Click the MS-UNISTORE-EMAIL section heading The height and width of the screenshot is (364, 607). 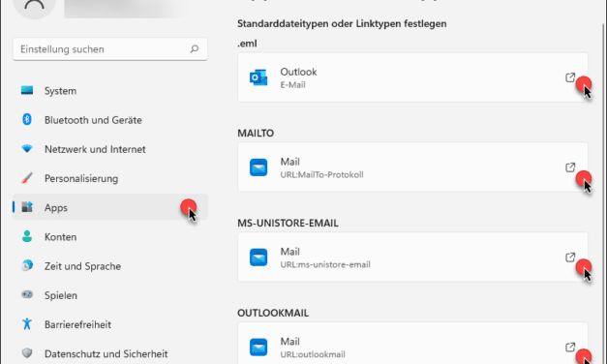[x=288, y=223]
